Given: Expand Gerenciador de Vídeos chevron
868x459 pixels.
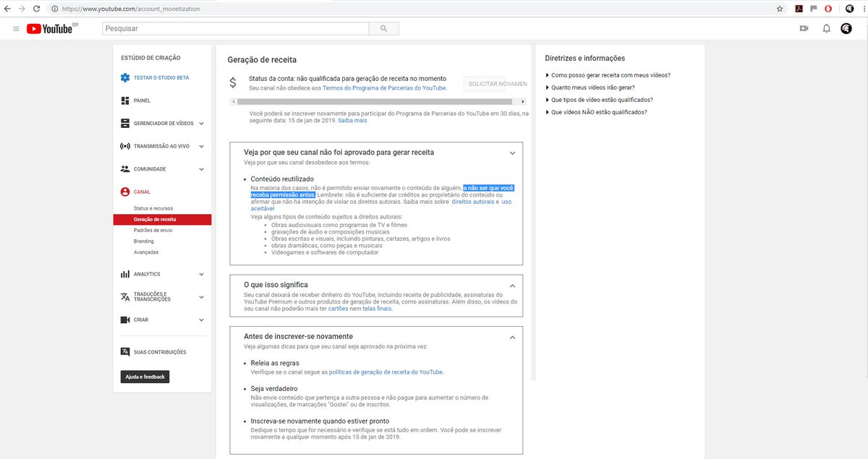Looking at the screenshot, I should point(202,124).
